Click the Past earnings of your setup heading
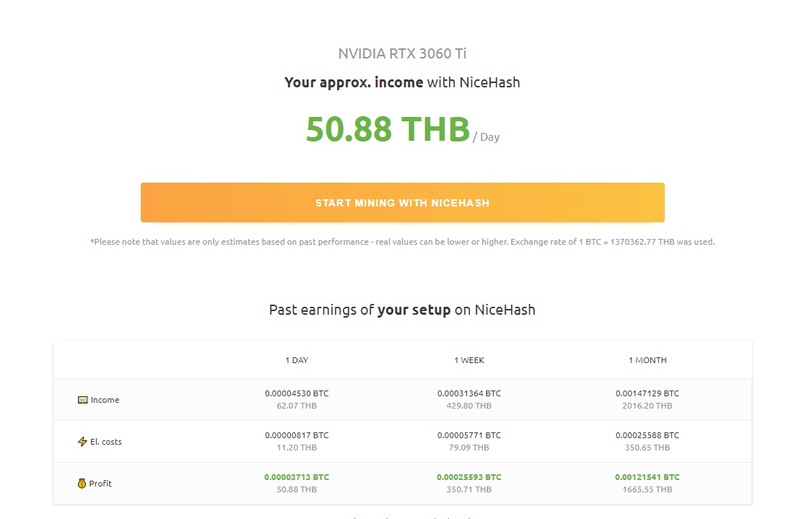 click(x=402, y=310)
